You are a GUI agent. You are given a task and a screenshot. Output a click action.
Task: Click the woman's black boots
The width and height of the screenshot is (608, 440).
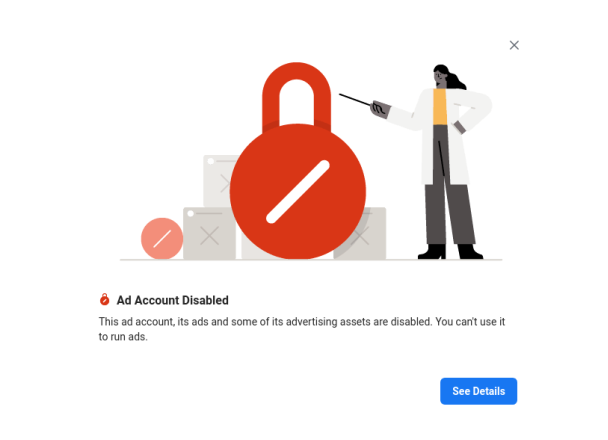click(x=450, y=251)
